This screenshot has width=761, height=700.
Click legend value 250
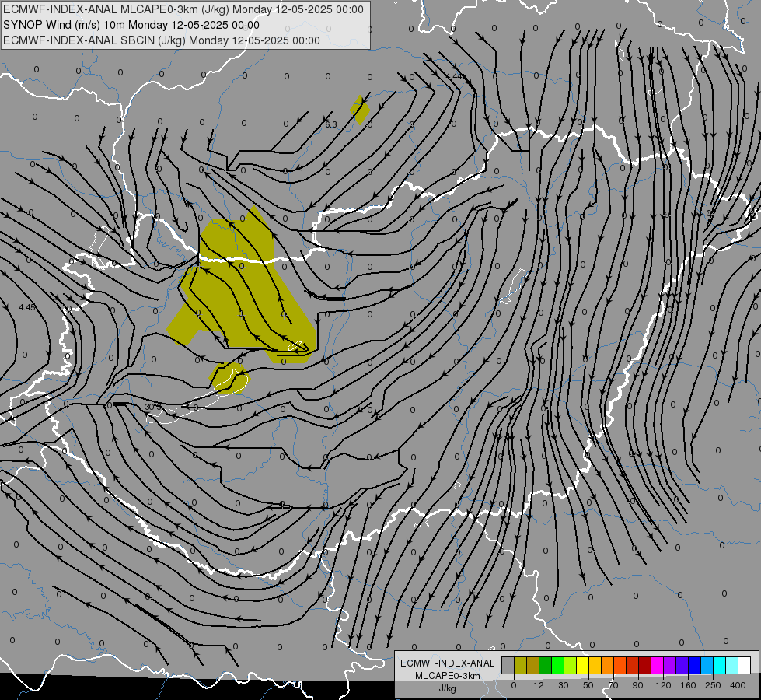[713, 685]
